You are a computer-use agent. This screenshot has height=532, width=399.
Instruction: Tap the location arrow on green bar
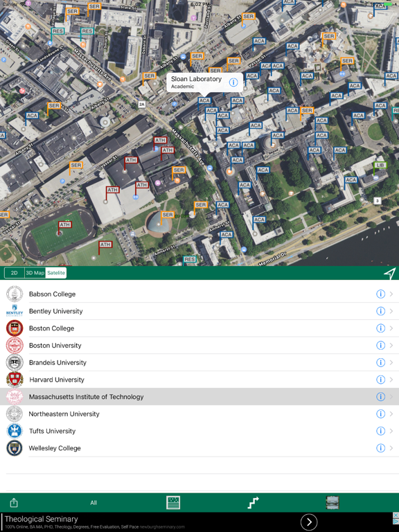[390, 273]
